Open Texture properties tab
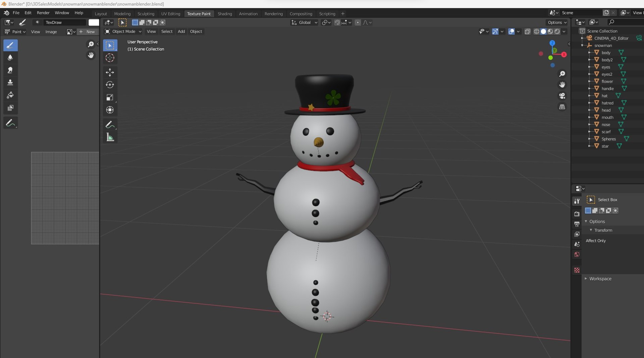This screenshot has height=358, width=644. [x=577, y=270]
